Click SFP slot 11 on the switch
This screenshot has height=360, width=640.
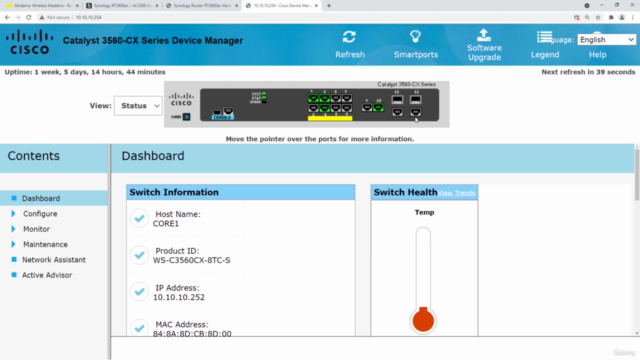pos(397,99)
